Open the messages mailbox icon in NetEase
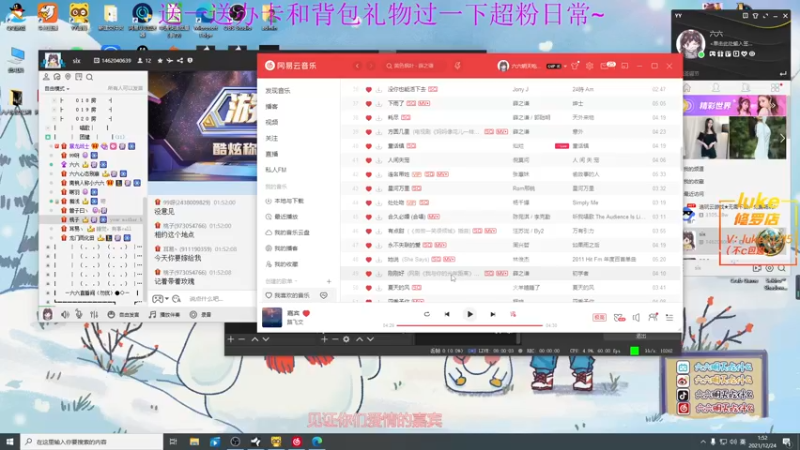This screenshot has height=450, width=800. point(607,66)
